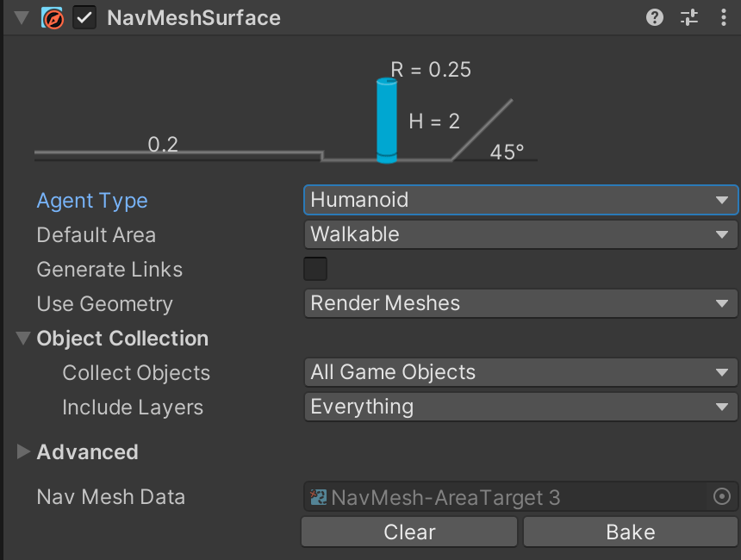This screenshot has width=741, height=560.
Task: Enable the Generate Links checkbox
Action: (315, 269)
